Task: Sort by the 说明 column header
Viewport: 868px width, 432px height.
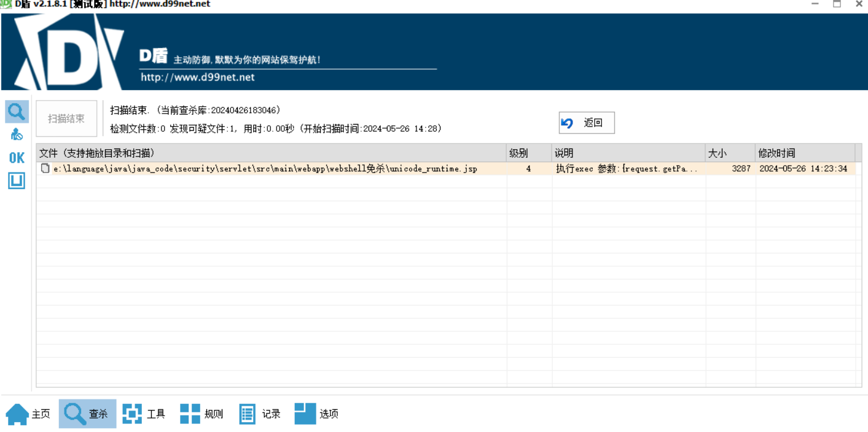Action: [x=628, y=153]
